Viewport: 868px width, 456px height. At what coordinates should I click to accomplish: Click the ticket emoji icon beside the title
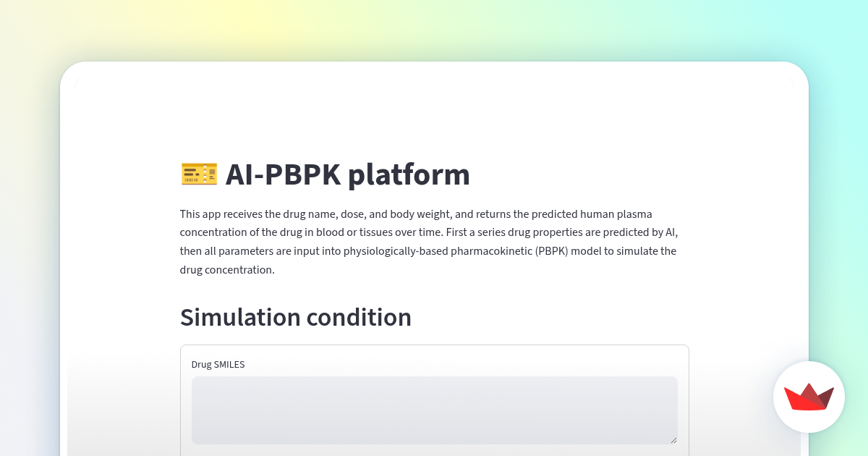(199, 174)
